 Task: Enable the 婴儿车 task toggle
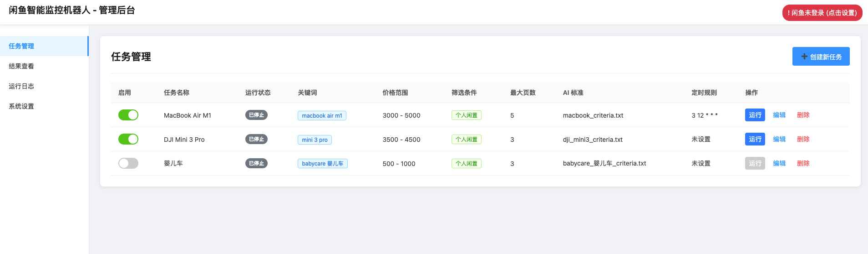click(128, 163)
